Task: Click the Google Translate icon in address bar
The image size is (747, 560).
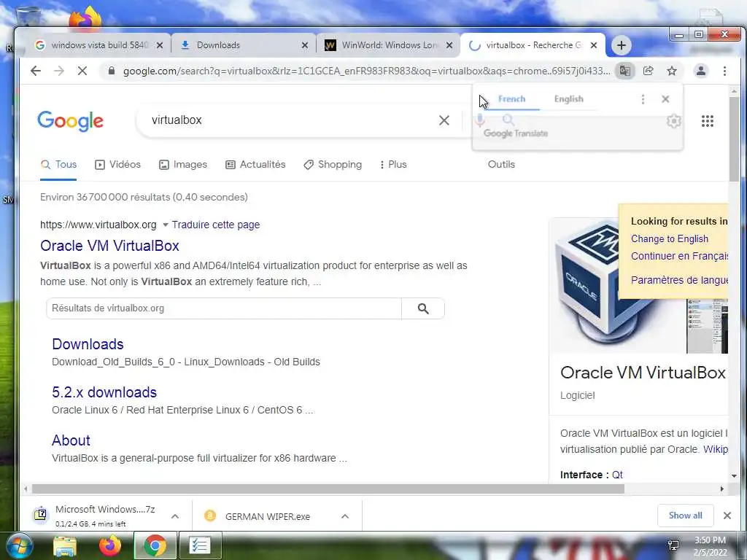Action: (625, 71)
